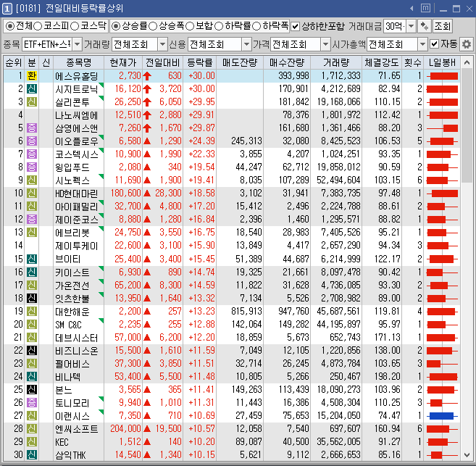
Task: Sort by the 순위 column header
Action: (13, 62)
